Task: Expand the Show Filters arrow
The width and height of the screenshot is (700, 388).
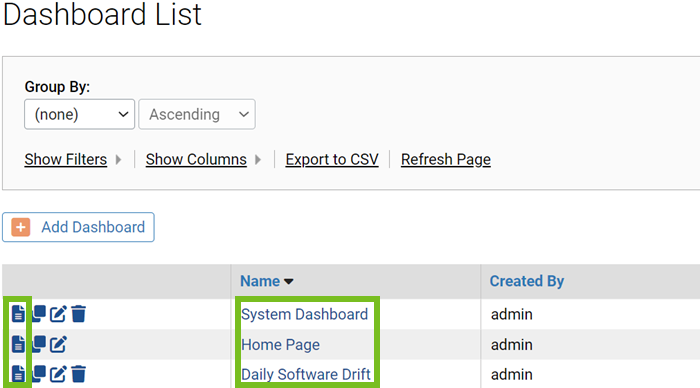Action: [118, 159]
